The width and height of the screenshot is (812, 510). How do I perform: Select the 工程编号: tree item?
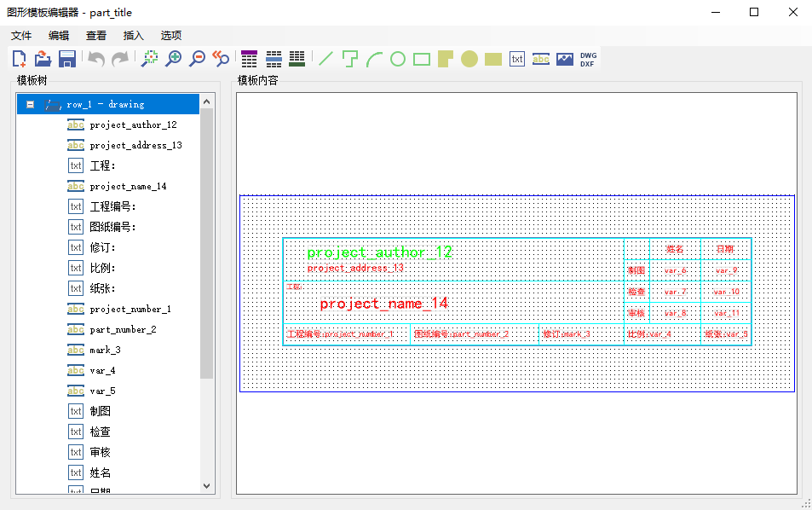(x=112, y=206)
